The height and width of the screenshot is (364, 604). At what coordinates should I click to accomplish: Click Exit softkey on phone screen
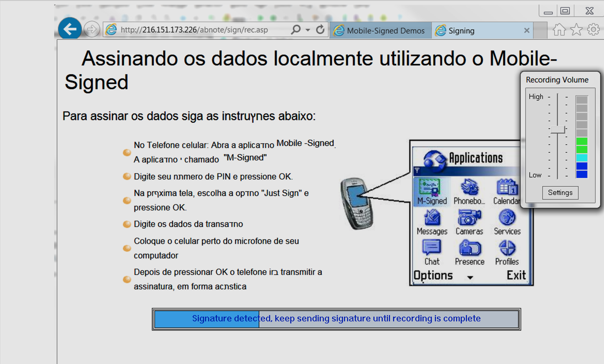[x=516, y=275]
